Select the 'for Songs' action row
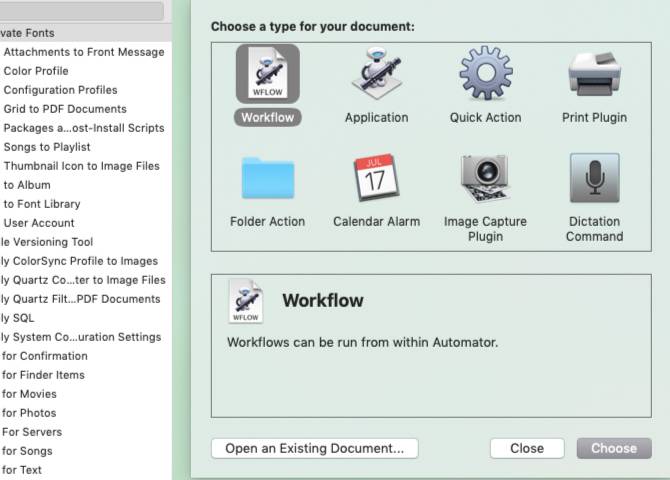 [85, 451]
